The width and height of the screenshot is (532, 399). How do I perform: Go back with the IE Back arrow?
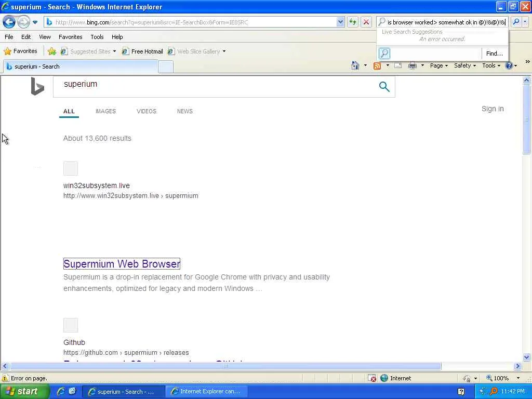coord(9,22)
